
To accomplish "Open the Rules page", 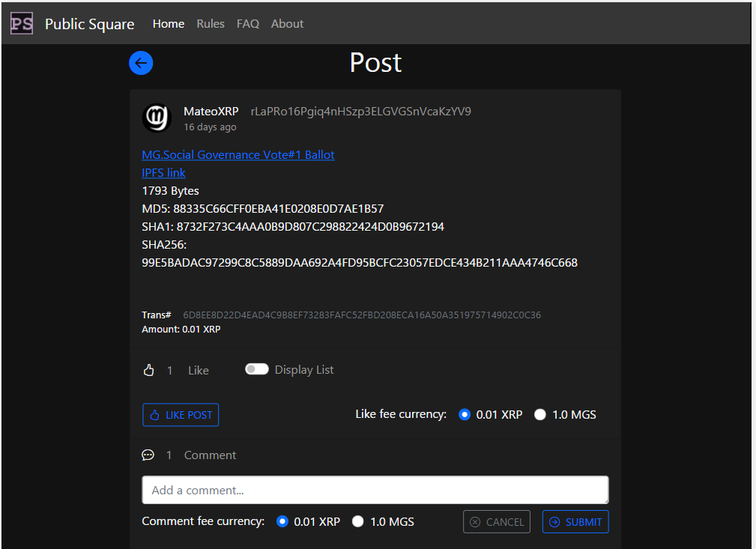I will [x=211, y=24].
